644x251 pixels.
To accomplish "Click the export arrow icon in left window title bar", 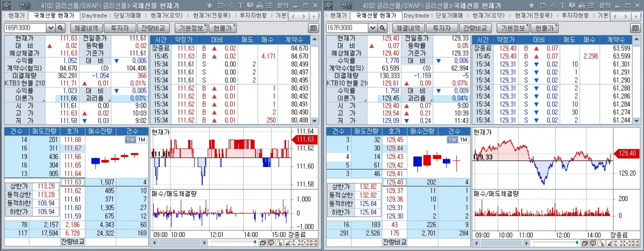I will click(x=222, y=6).
